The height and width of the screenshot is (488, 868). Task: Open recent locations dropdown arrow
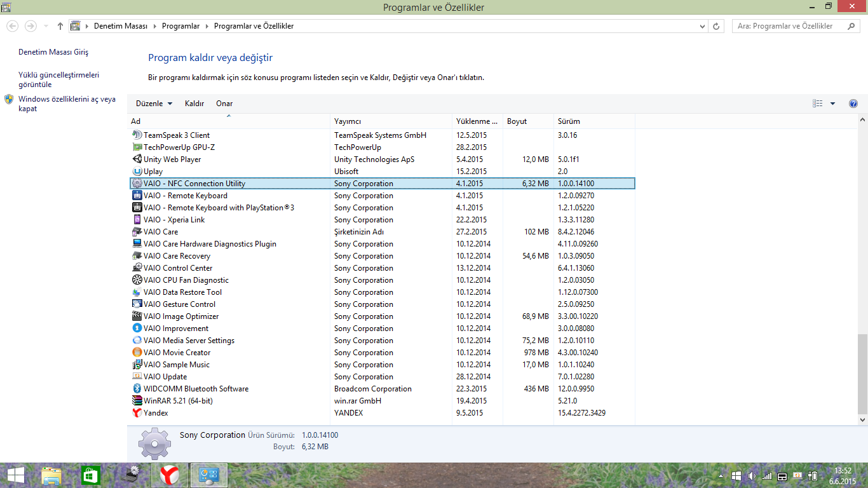click(x=46, y=26)
